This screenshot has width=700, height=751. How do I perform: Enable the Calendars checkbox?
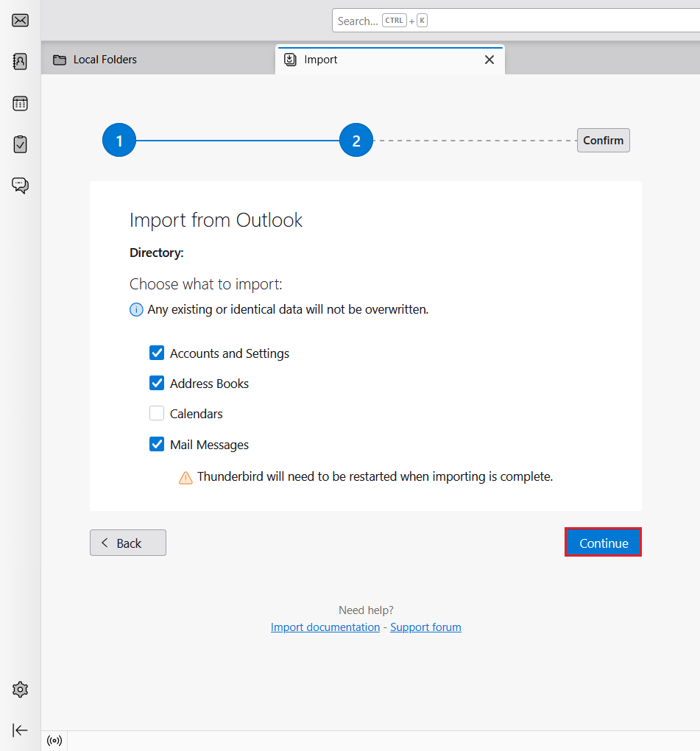pos(157,413)
